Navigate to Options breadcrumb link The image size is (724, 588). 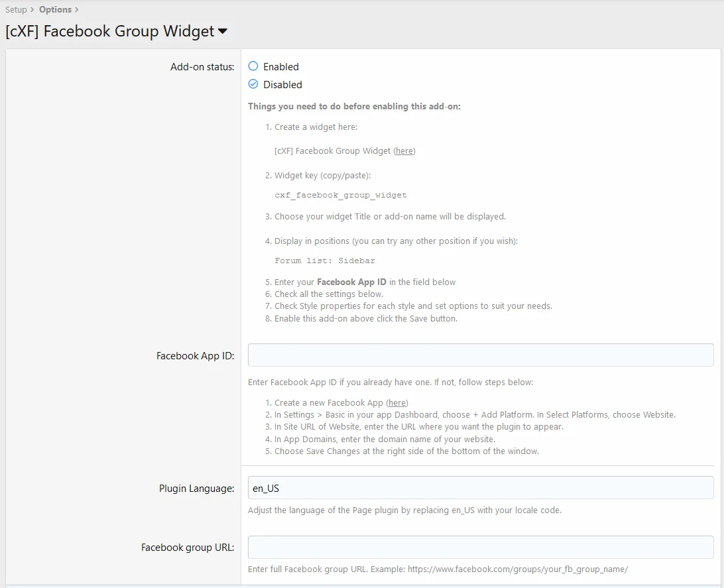[x=55, y=9]
